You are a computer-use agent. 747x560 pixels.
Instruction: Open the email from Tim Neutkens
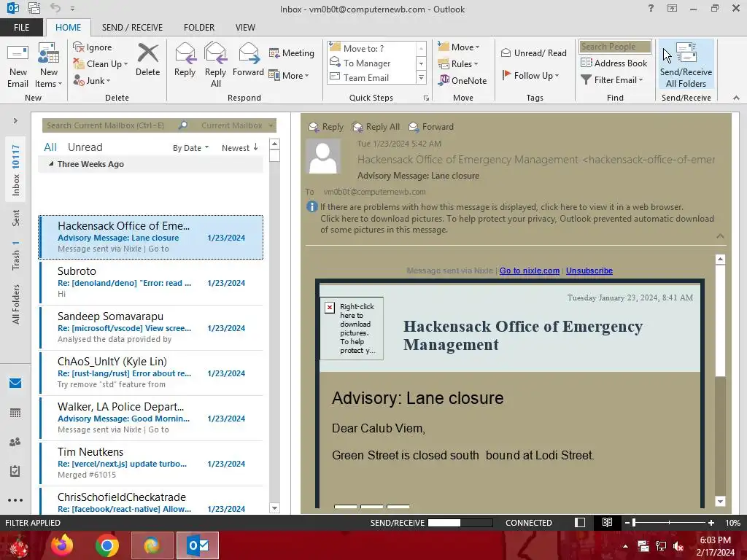(151, 463)
